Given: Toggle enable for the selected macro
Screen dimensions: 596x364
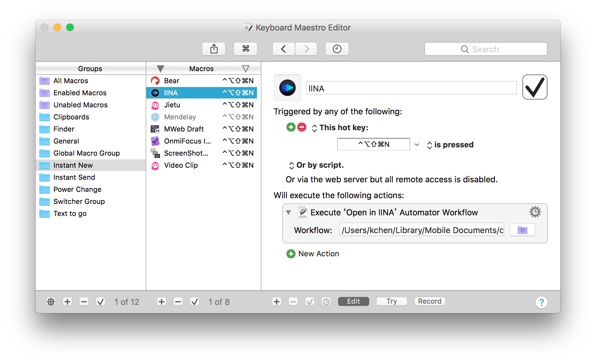Looking at the screenshot, I should click(195, 302).
